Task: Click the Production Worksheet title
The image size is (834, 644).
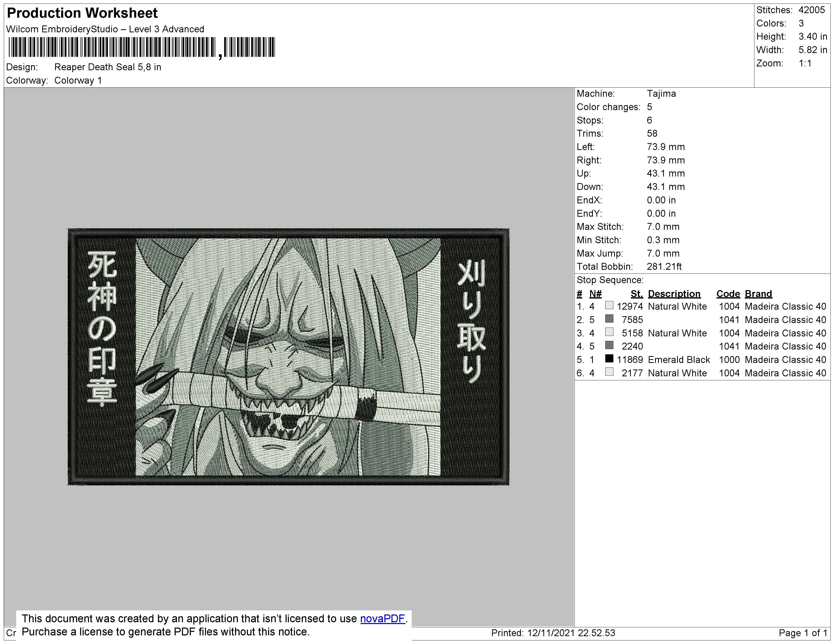Action: click(x=82, y=13)
